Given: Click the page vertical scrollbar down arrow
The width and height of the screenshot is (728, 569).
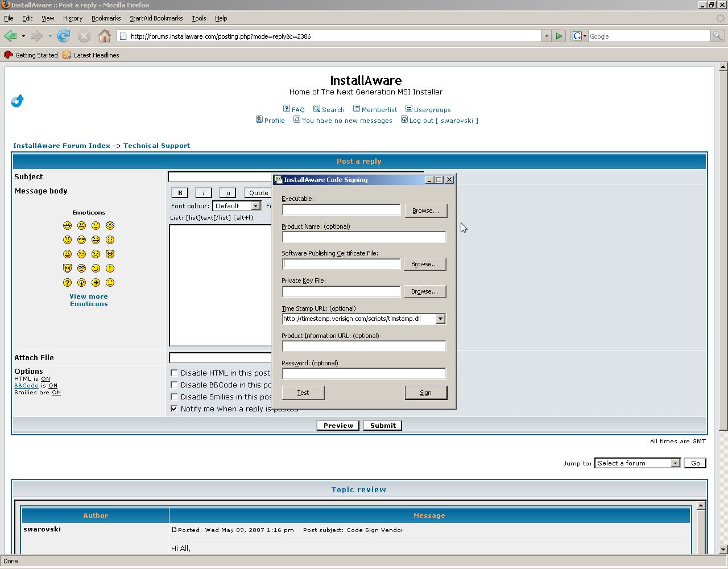Looking at the screenshot, I should click(x=723, y=550).
